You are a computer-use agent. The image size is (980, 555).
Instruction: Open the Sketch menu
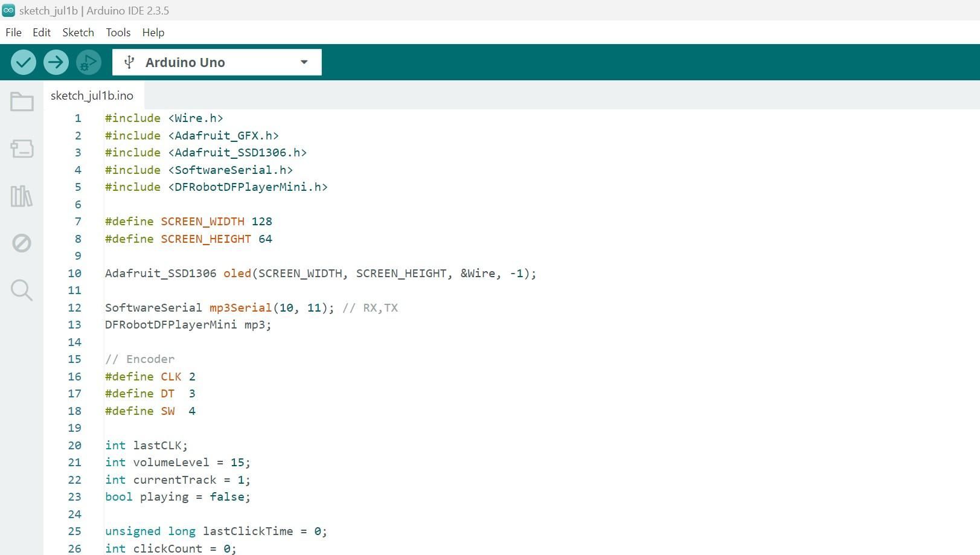[78, 33]
